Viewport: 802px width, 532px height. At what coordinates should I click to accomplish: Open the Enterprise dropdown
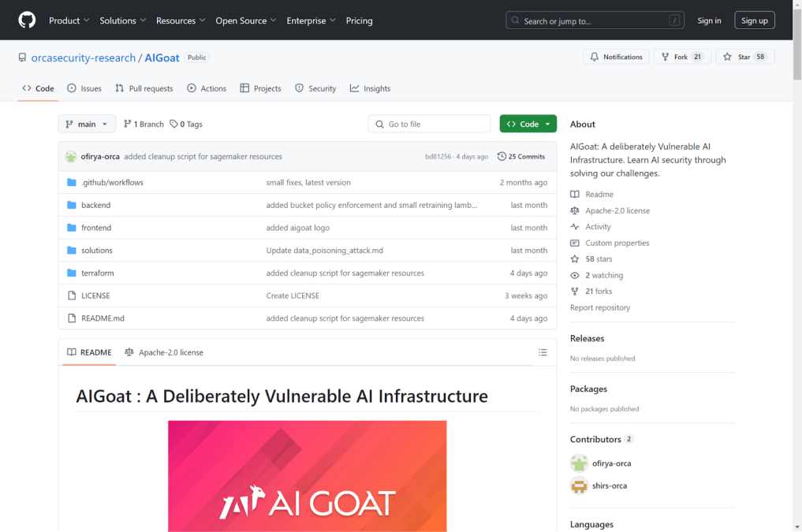(x=311, y=20)
